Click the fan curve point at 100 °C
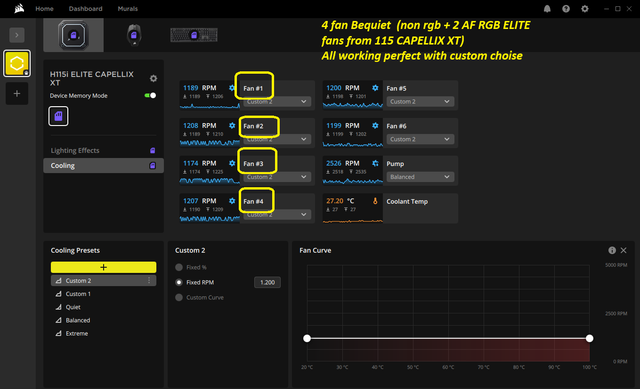This screenshot has height=389, width=640. click(x=589, y=338)
